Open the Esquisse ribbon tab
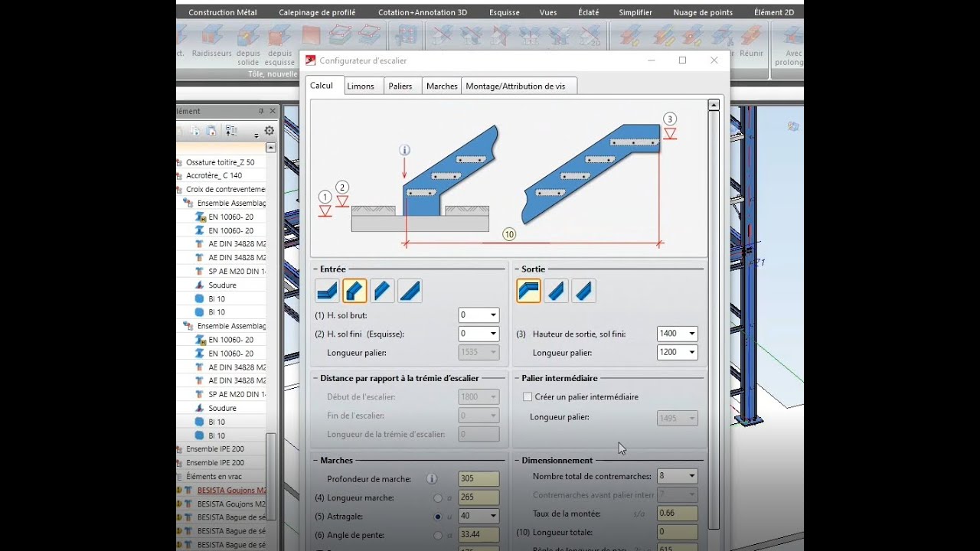The image size is (980, 551). 505,12
